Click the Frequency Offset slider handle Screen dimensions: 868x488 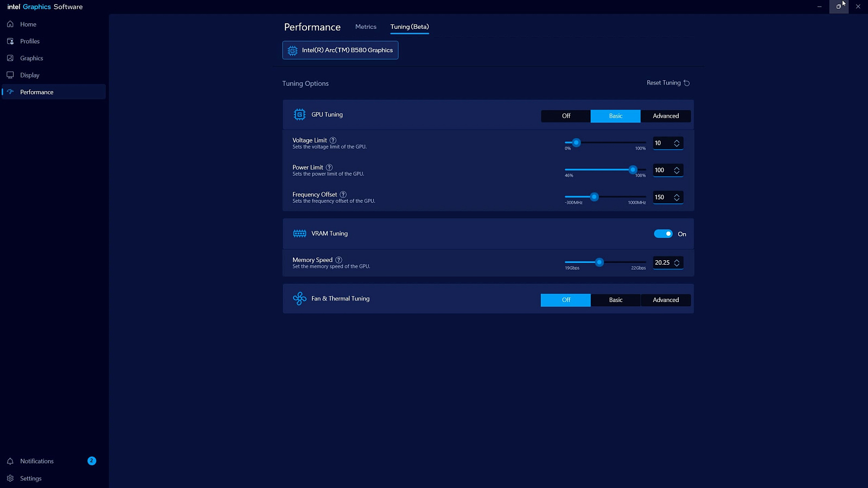pyautogui.click(x=594, y=197)
